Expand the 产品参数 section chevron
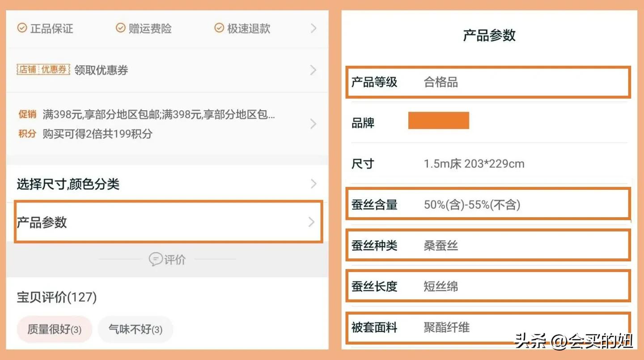This screenshot has height=360, width=644. tap(312, 222)
